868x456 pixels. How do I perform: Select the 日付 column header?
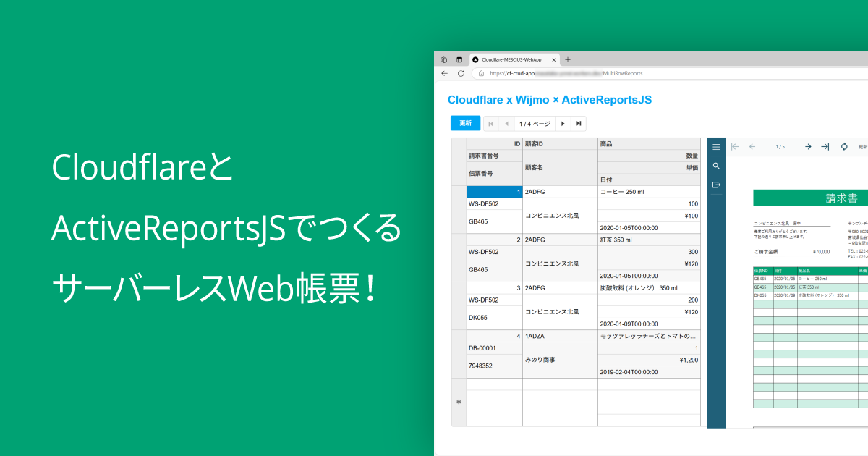649,180
